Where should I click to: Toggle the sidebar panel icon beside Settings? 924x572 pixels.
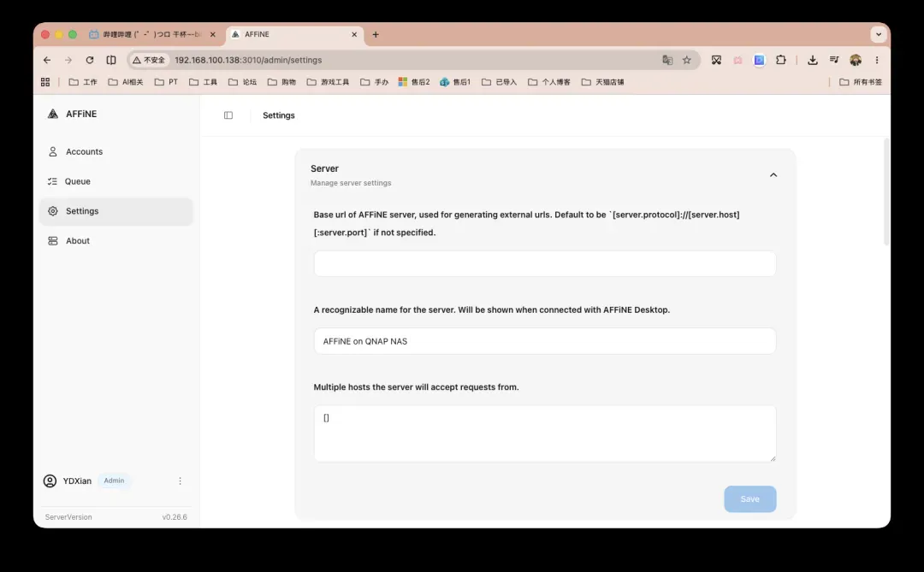228,115
